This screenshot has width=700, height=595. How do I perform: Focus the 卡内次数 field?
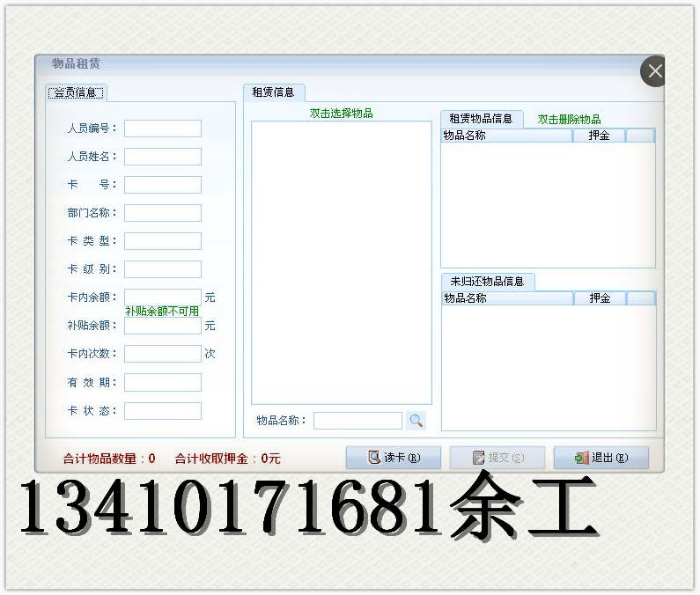[x=163, y=354]
